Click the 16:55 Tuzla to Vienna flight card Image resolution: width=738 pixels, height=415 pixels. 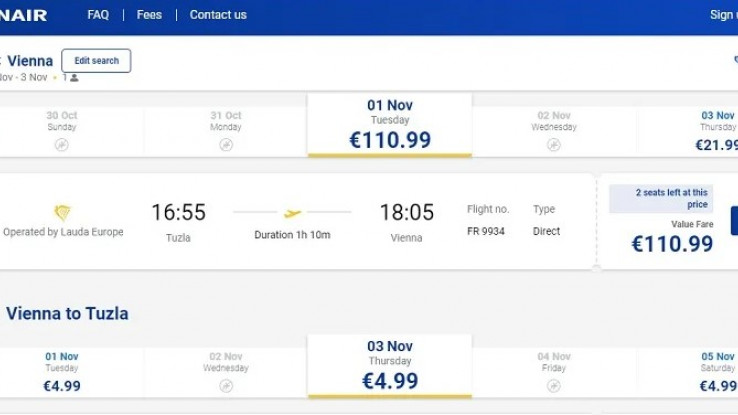tap(297, 221)
